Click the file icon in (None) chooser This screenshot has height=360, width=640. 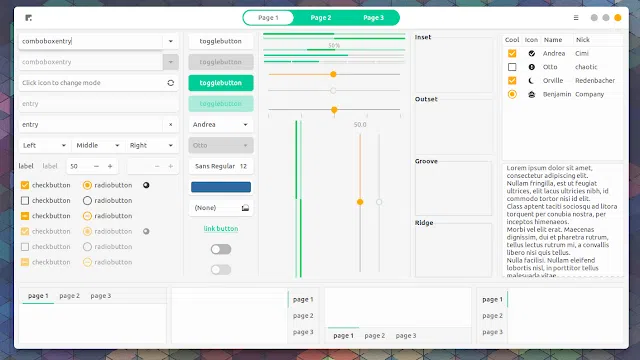(x=245, y=208)
